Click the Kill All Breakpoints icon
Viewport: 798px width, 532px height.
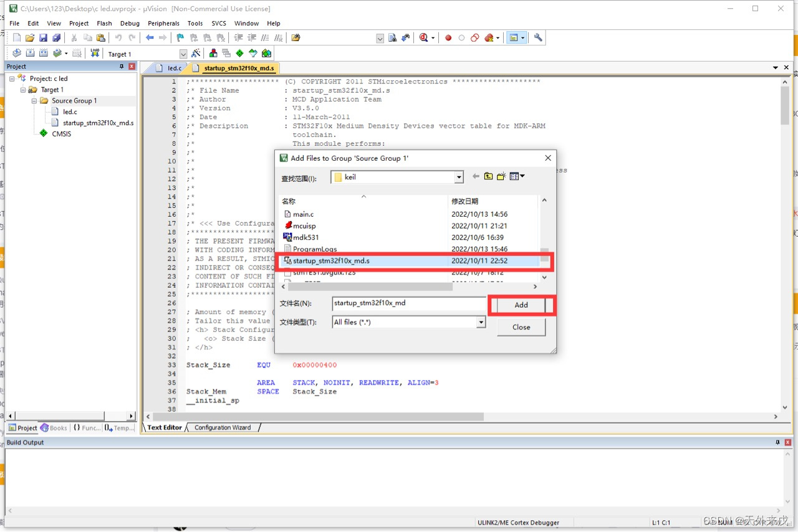(489, 38)
